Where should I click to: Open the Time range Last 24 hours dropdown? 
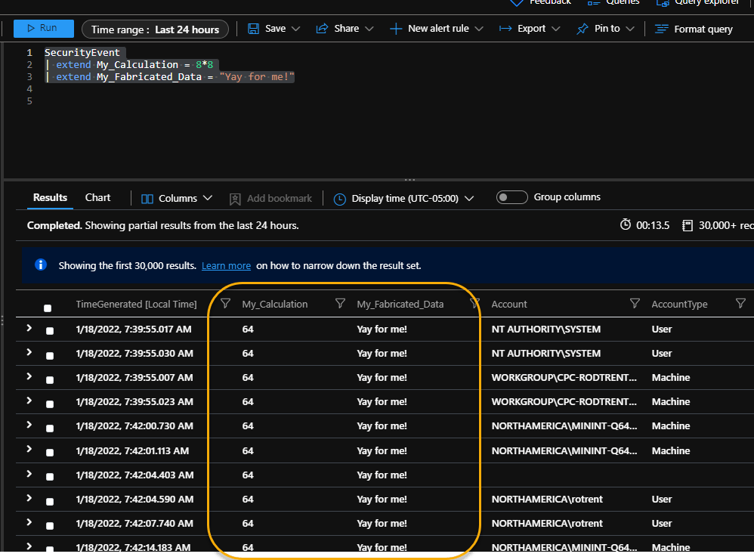[x=155, y=29]
